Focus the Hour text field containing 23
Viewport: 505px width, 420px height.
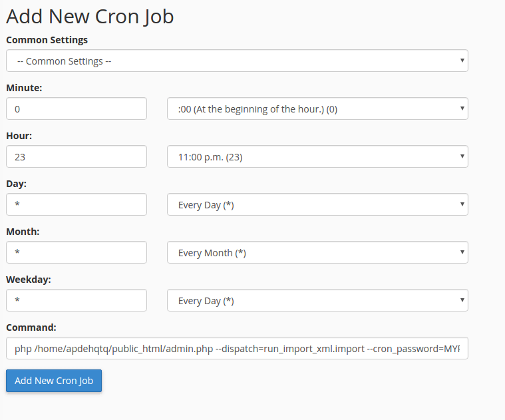[77, 156]
